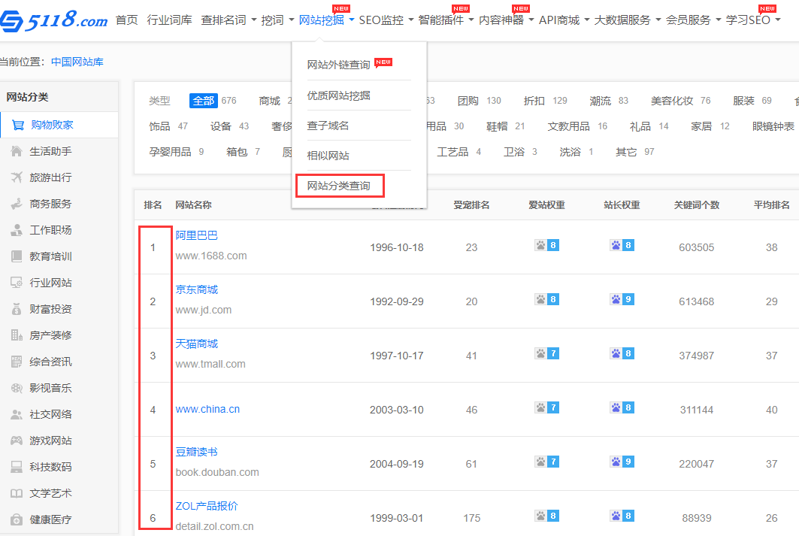Click the gamepad icon beside 游戏网站

tap(17, 441)
